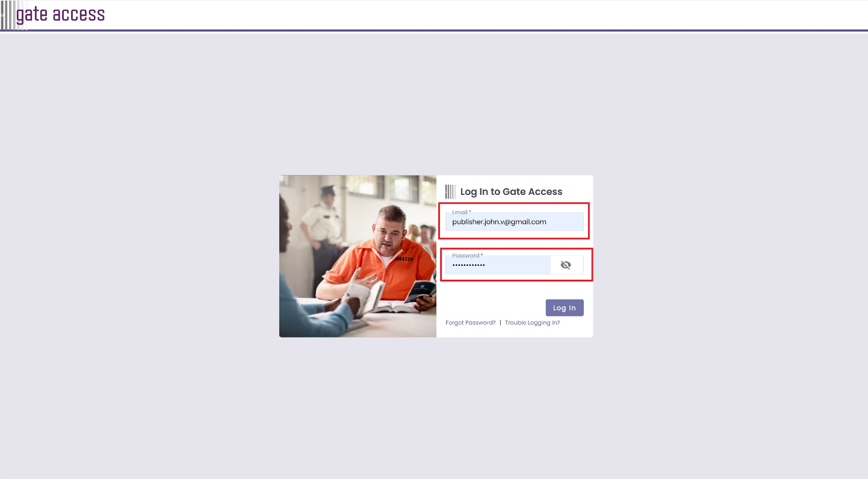Click the Log In button
Screen dimensions: 868x480
pyautogui.click(x=565, y=307)
